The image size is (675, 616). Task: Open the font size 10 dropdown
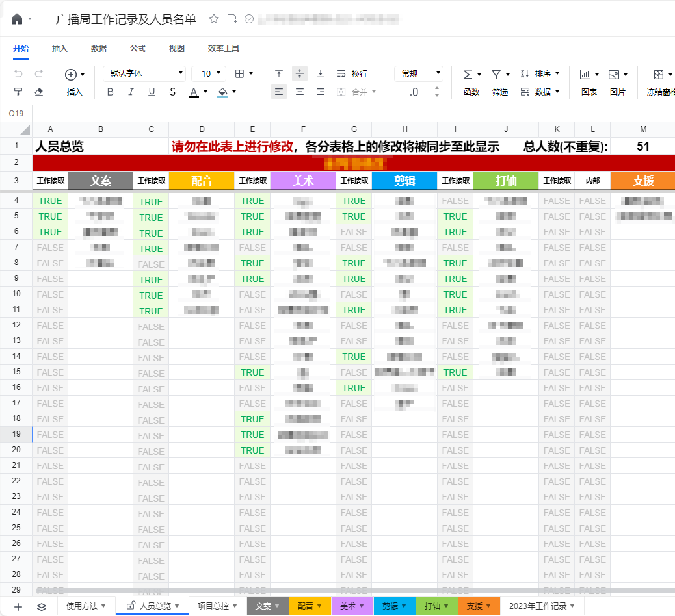[x=209, y=73]
